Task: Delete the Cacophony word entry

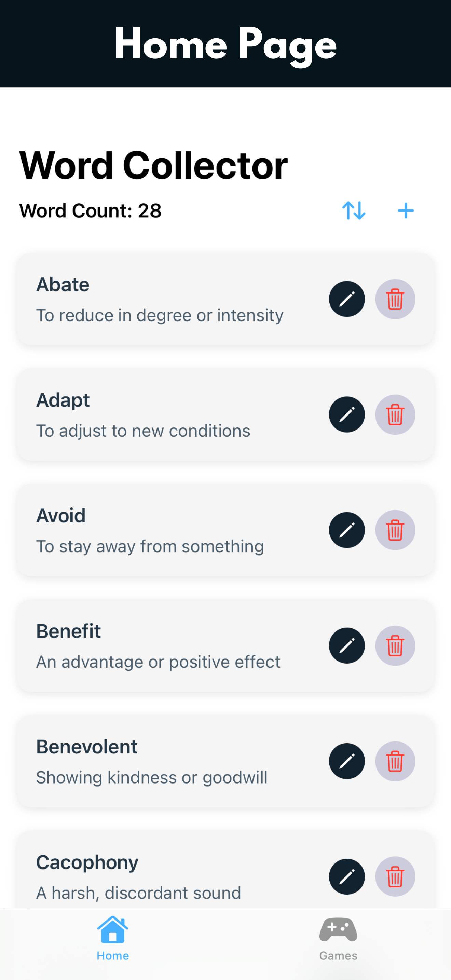Action: (x=395, y=876)
